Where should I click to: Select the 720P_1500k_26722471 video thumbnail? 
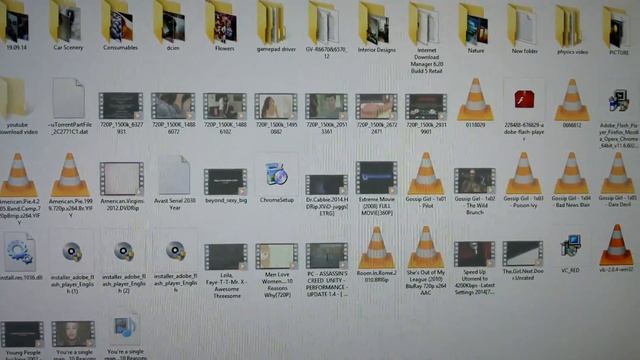click(376, 107)
